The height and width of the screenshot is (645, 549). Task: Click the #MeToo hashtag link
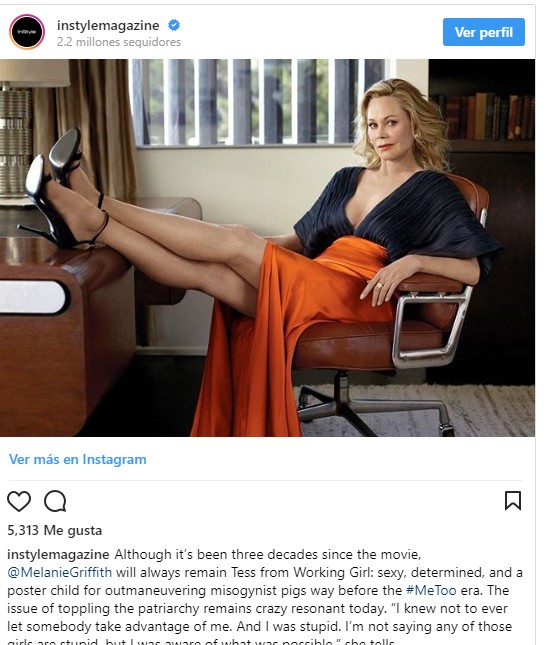(431, 590)
